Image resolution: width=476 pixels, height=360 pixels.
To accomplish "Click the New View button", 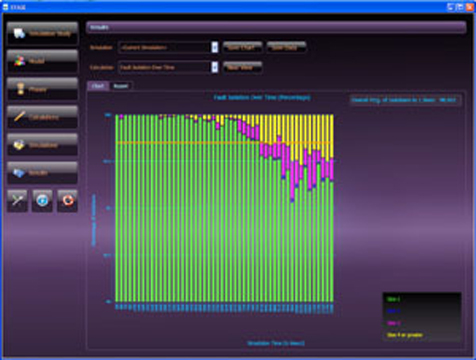I will 242,67.
